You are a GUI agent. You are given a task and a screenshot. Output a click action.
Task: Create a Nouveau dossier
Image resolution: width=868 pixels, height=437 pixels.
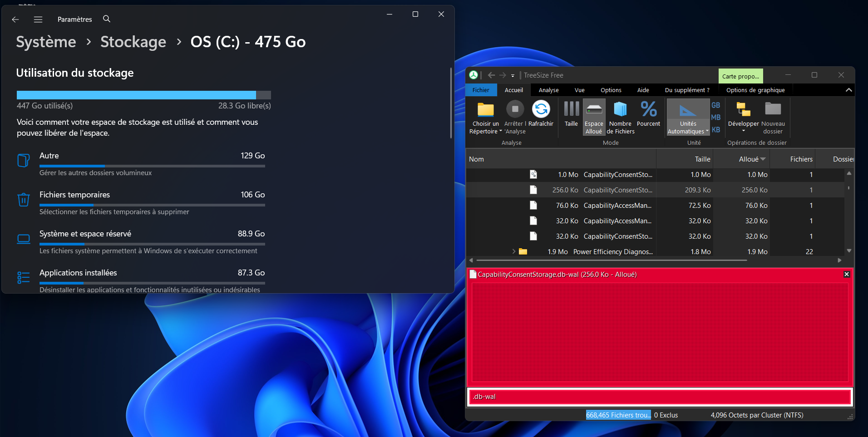pos(773,117)
